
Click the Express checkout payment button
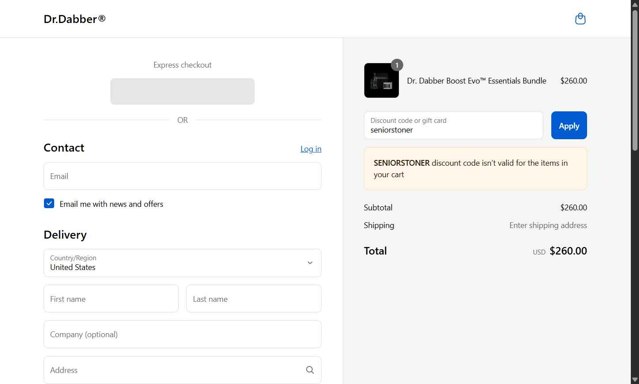point(182,91)
